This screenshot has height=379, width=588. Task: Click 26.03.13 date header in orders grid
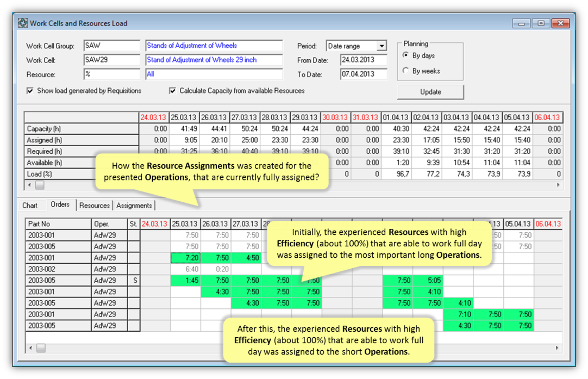216,224
